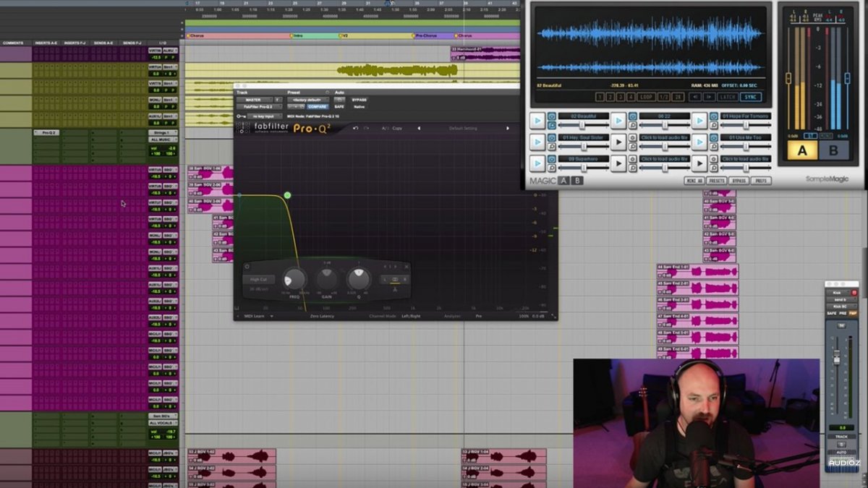Image resolution: width=868 pixels, height=488 pixels.
Task: Open the Strings 1 input selector
Action: click(x=163, y=133)
